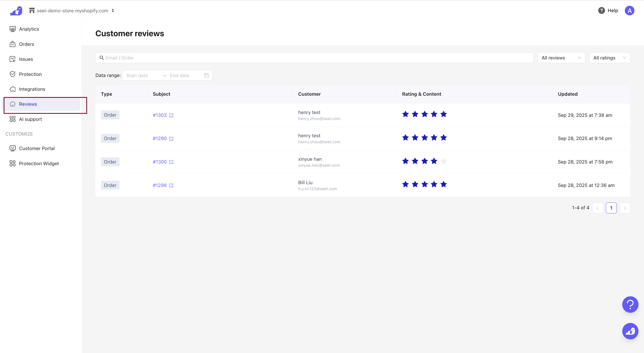Go to Analytics in sidebar
This screenshot has width=644, height=353.
tap(29, 29)
